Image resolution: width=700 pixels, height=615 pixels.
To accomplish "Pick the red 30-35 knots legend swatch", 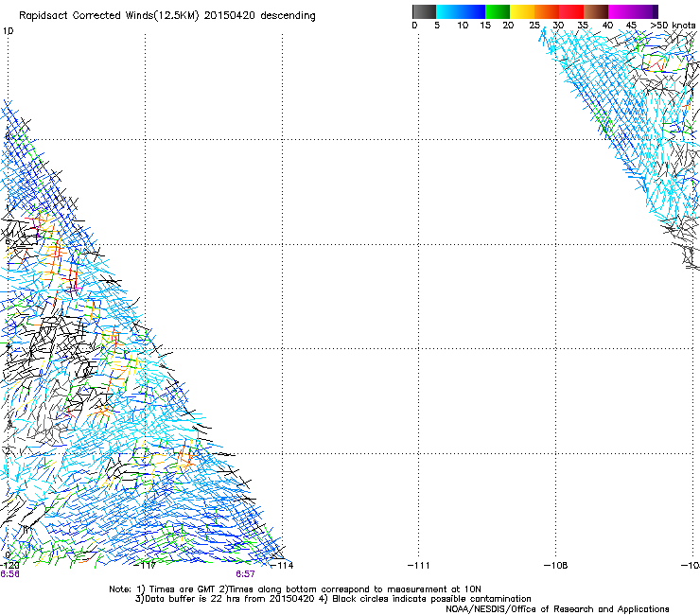I will pyautogui.click(x=571, y=11).
